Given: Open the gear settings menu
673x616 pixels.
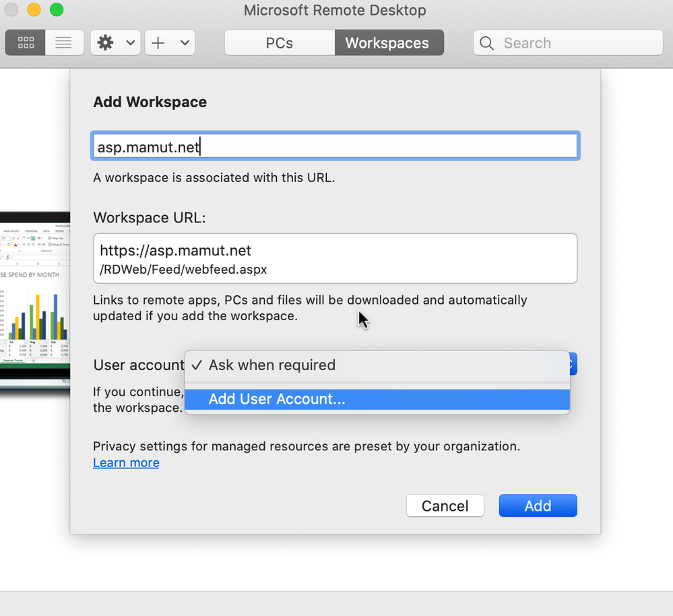Looking at the screenshot, I should [106, 42].
